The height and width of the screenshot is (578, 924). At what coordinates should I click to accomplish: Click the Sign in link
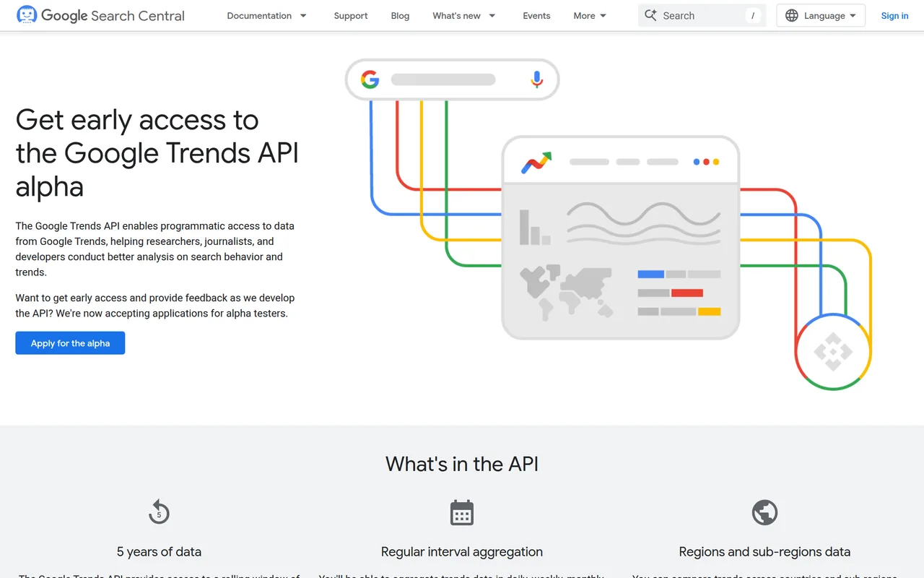pyautogui.click(x=894, y=15)
